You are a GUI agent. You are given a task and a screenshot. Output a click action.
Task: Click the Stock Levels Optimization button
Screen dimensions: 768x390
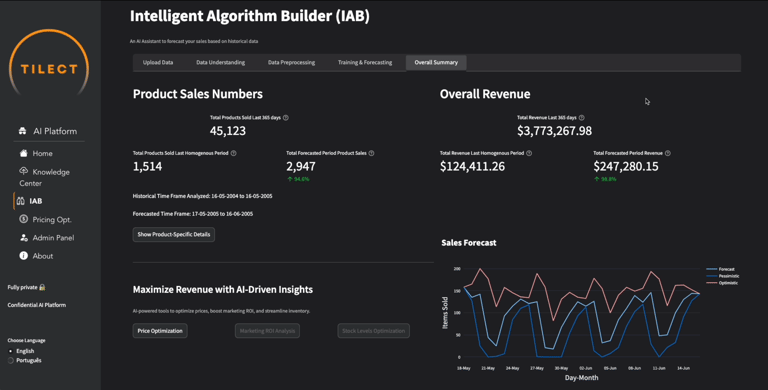[373, 331]
